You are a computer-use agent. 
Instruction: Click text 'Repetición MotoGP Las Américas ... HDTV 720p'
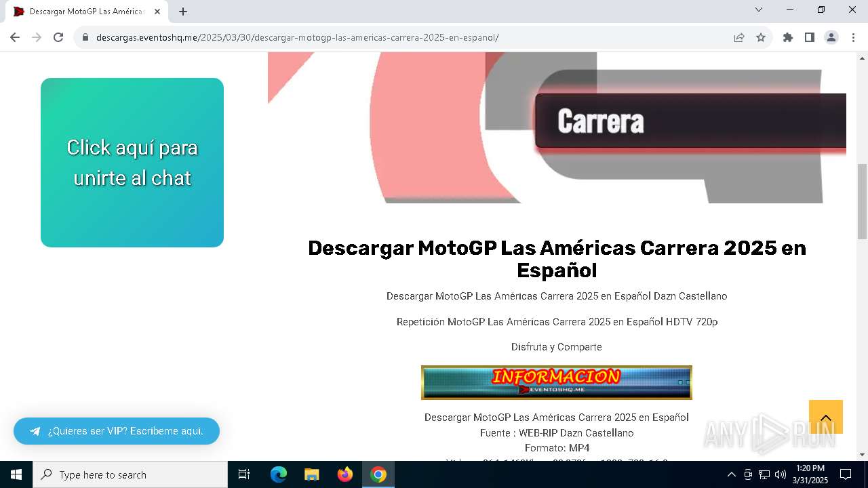557,322
